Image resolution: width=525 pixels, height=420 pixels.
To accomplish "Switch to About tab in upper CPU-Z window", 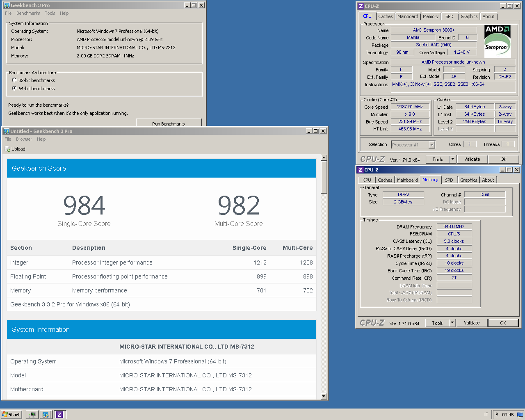I will (x=488, y=16).
